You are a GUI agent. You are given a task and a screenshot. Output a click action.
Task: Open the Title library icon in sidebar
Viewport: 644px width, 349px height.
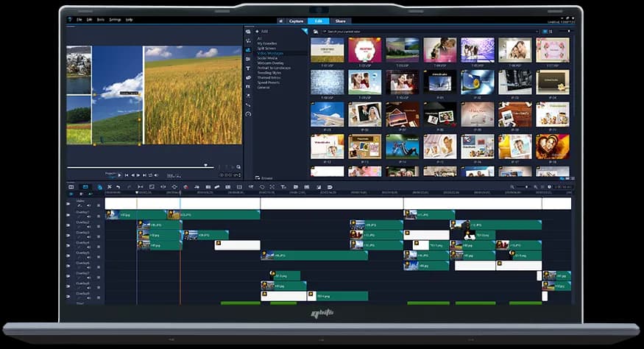(248, 68)
